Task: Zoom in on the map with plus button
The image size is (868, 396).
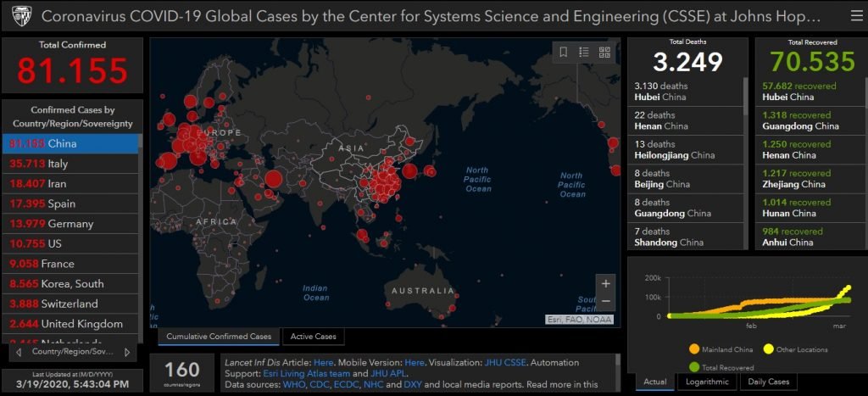Action: click(x=605, y=283)
